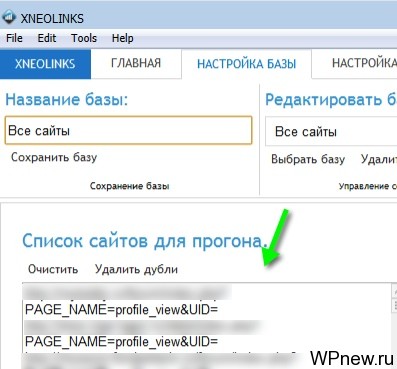Click Удалить дубли button
This screenshot has height=369, width=397.
(x=136, y=269)
